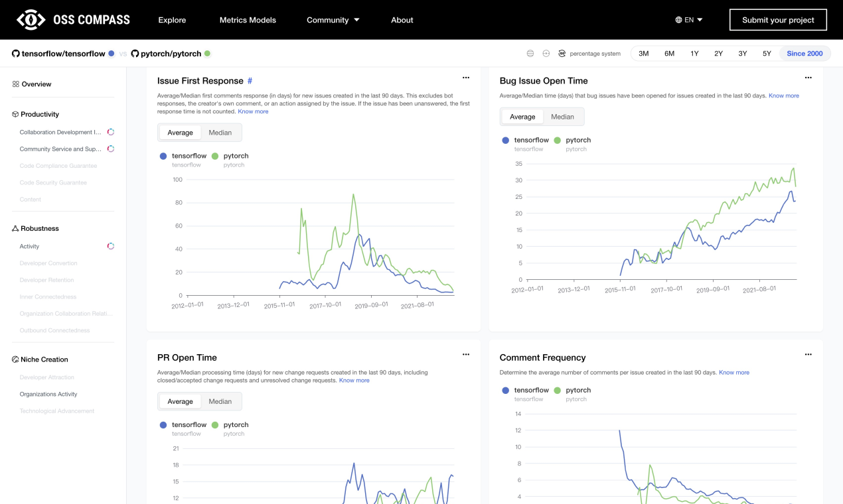Click the blue dot after tensorflow/tensorflow

(x=112, y=54)
